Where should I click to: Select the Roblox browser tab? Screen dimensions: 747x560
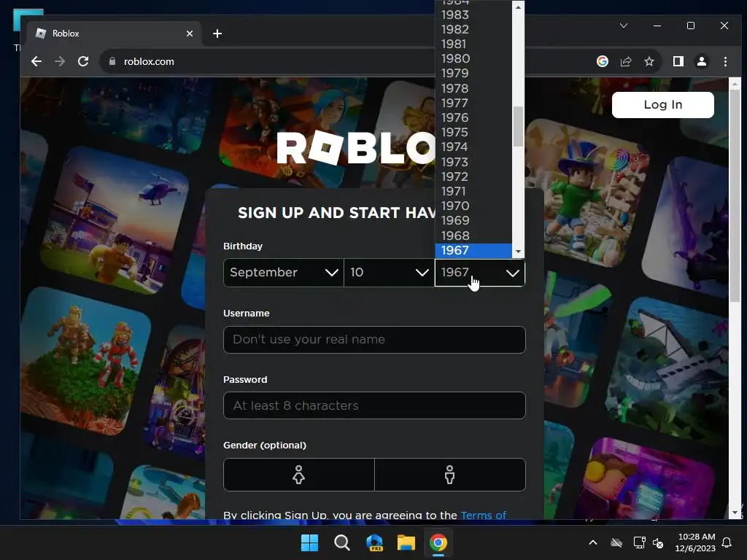[115, 34]
